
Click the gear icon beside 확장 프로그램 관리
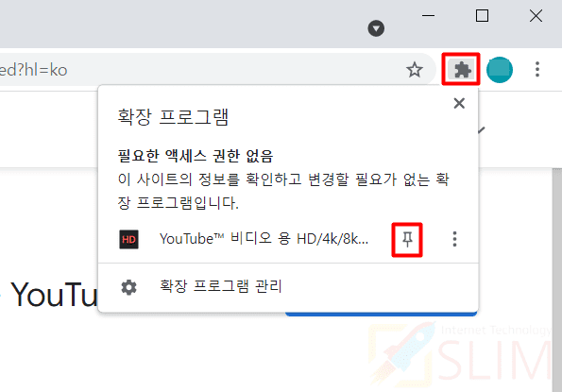129,287
